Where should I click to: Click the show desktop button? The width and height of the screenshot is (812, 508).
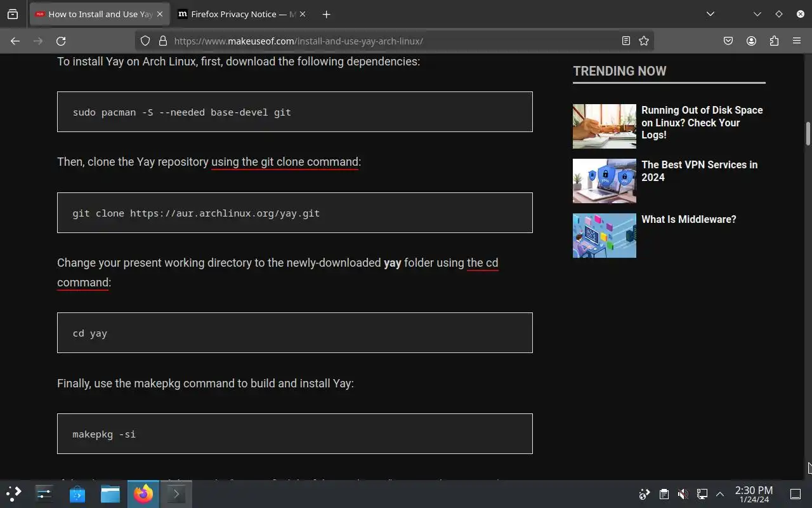[796, 494]
